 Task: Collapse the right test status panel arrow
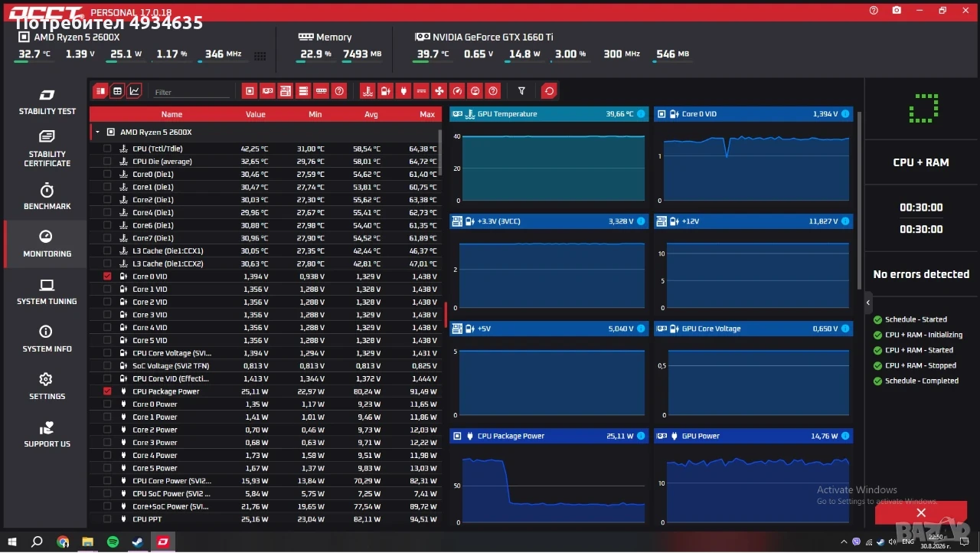coord(868,303)
